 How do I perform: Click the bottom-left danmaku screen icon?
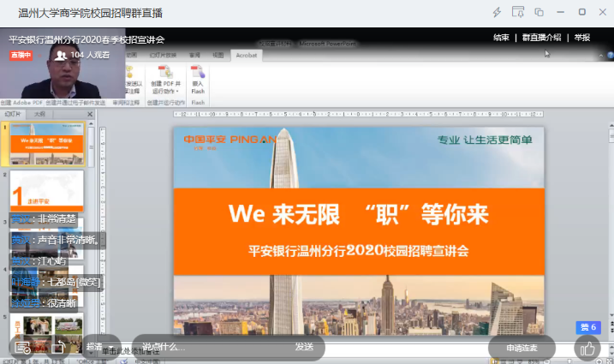point(23,347)
